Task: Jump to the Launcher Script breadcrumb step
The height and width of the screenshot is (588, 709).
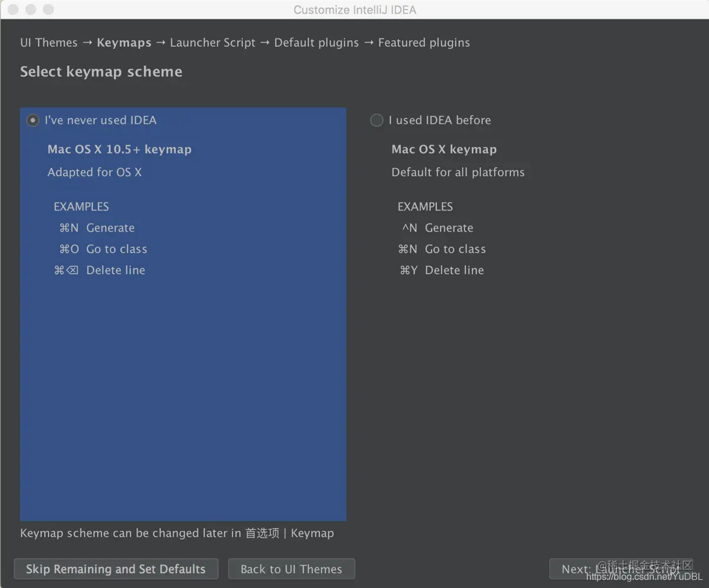Action: 212,43
